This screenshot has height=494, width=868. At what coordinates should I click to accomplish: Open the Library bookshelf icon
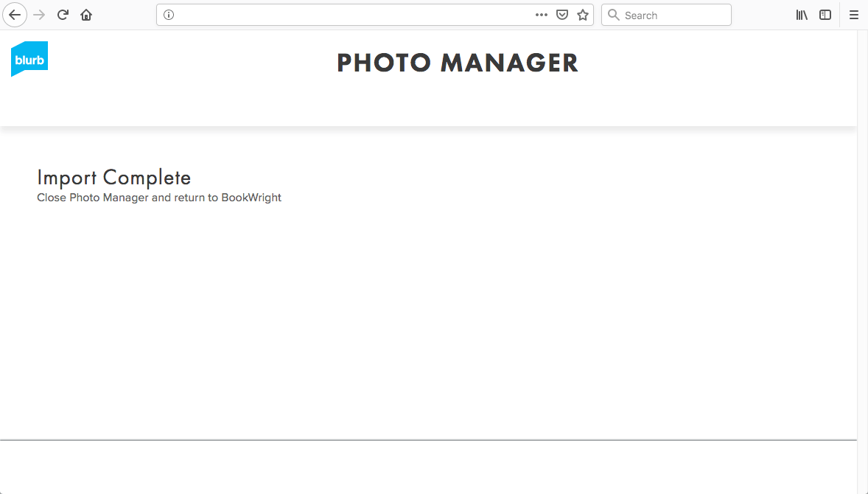802,15
